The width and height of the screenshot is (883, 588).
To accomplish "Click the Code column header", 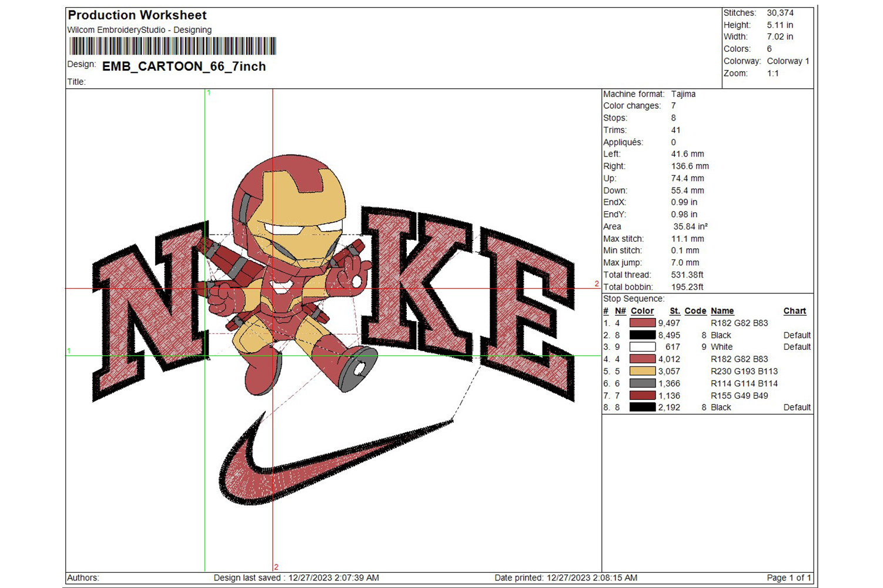I will click(x=695, y=311).
